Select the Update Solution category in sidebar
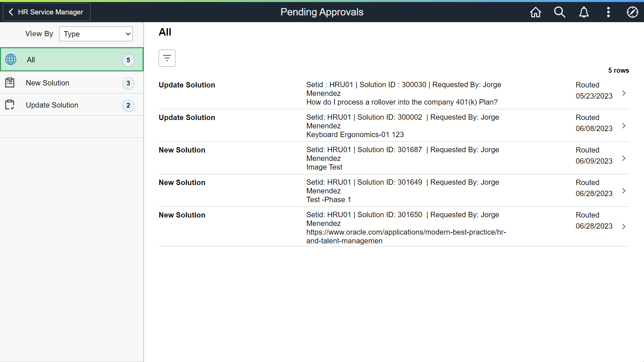Image resolution: width=644 pixels, height=362 pixels. (52, 105)
